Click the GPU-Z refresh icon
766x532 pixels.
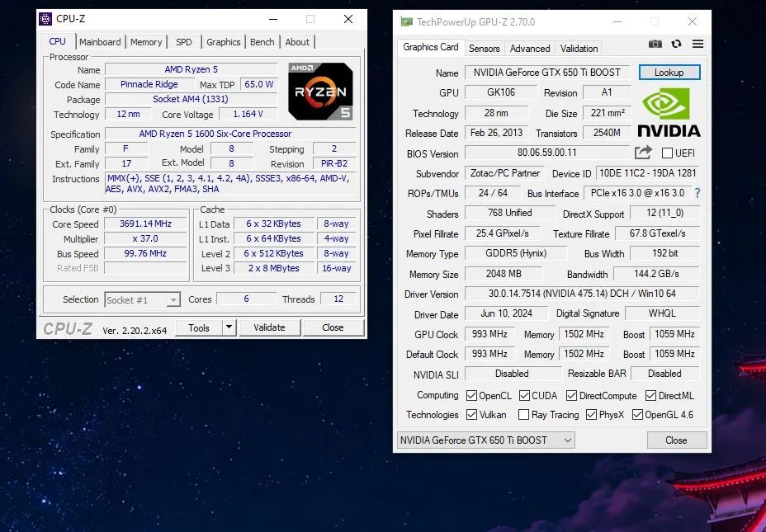[x=676, y=44]
